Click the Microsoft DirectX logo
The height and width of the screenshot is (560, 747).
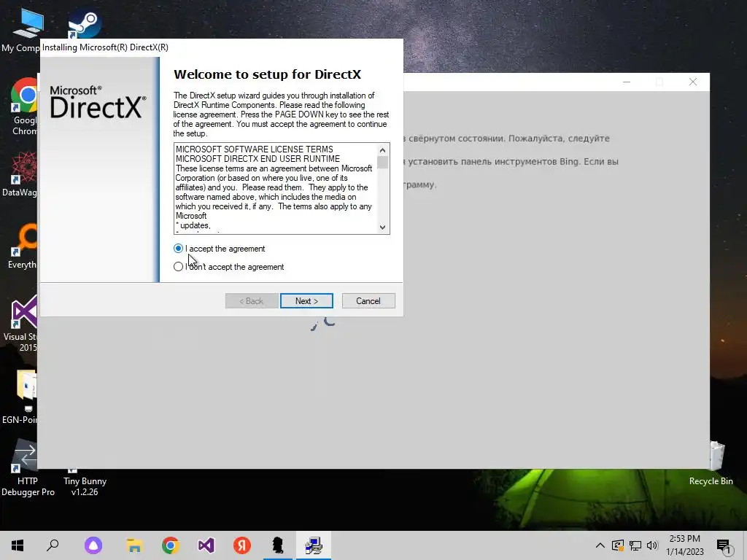98,102
